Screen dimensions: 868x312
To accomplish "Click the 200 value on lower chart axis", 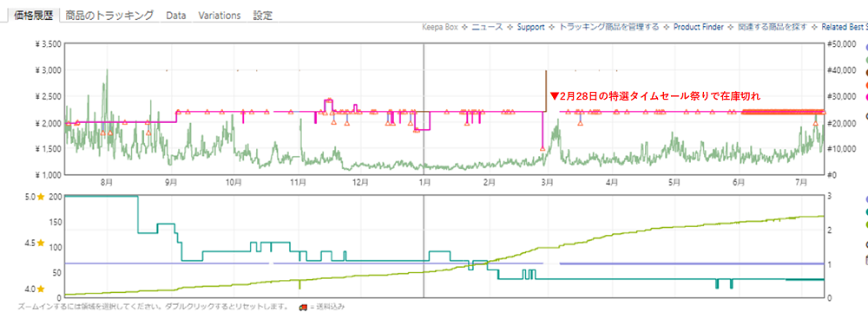I will click(x=55, y=197).
